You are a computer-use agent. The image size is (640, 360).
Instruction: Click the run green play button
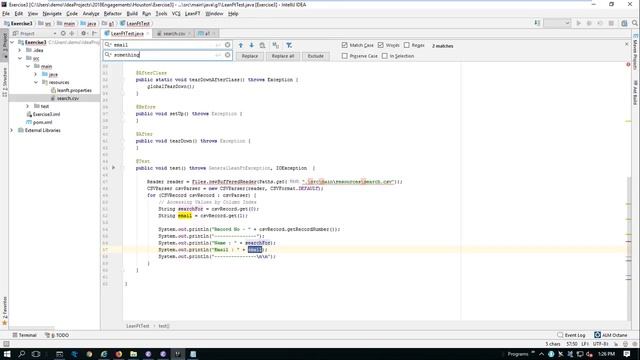tap(578, 23)
